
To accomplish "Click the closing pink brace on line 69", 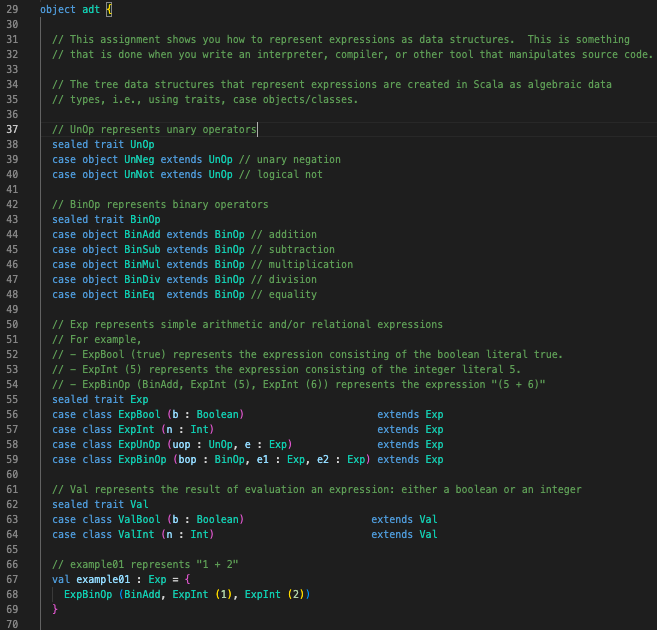I will (x=55, y=609).
